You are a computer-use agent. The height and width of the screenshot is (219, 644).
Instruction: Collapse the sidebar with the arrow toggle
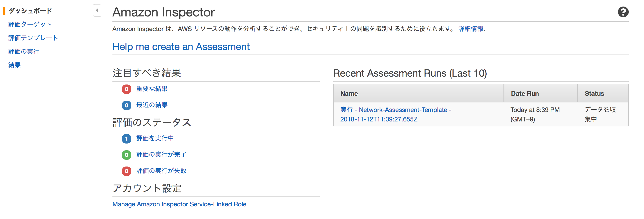97,11
